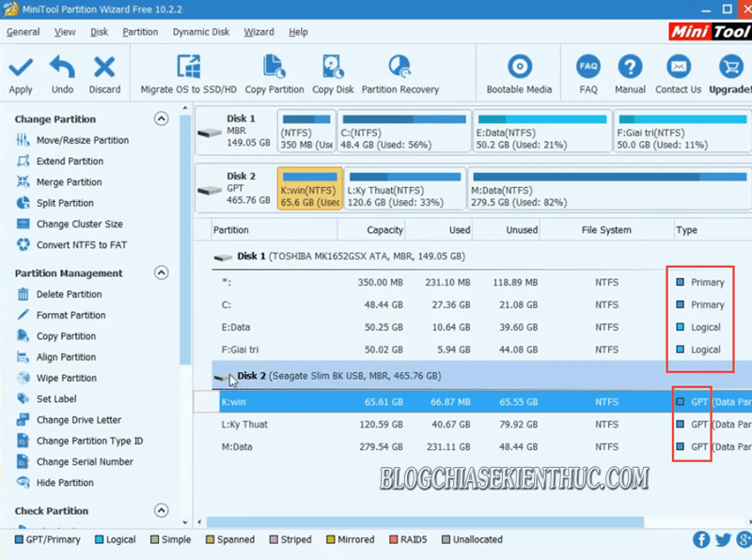Open the View menu
The image size is (752, 560).
[65, 32]
